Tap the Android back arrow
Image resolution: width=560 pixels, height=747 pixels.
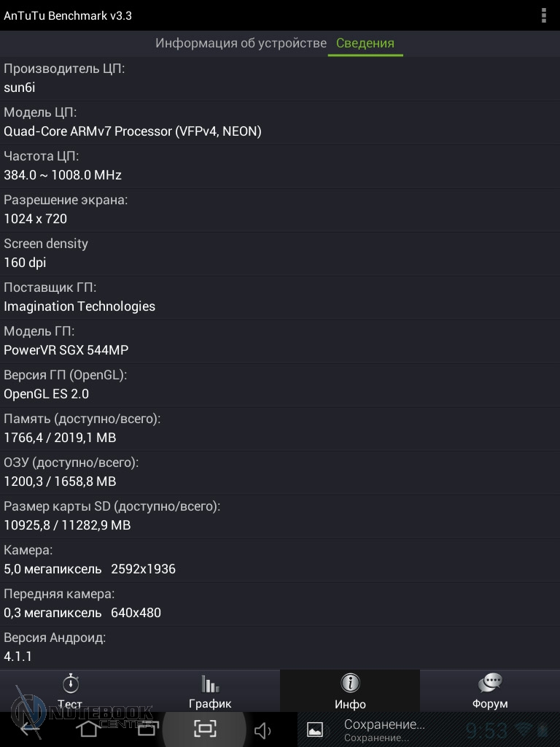pos(30,728)
